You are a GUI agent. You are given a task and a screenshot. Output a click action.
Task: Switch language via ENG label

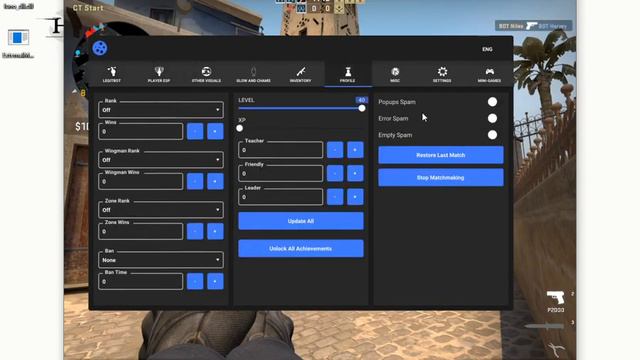[x=487, y=49]
